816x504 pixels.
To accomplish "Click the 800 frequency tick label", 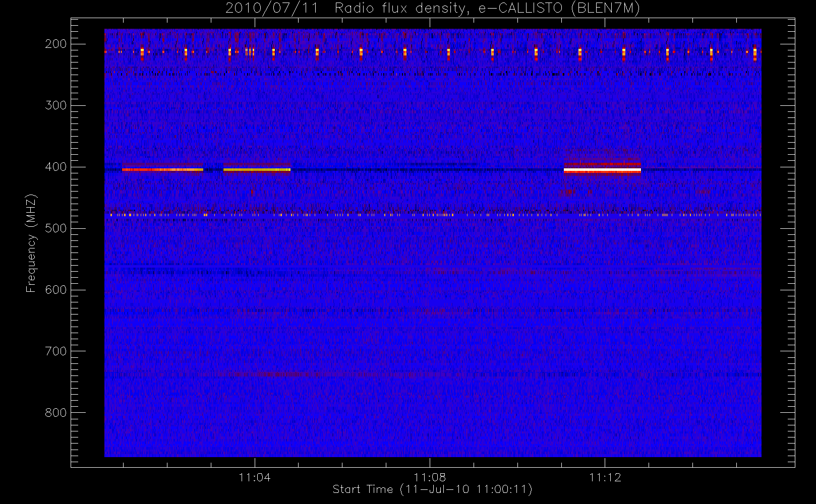I will tap(55, 413).
